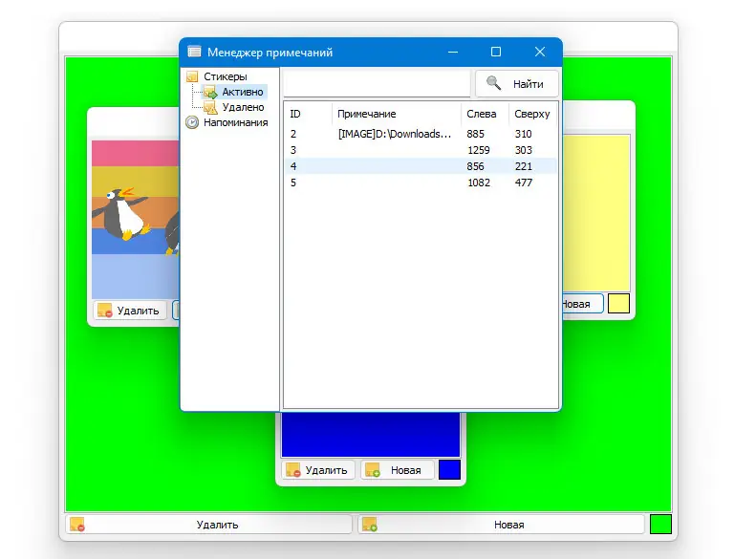
Task: Close the Менеджер примечаний window
Action: coord(540,52)
